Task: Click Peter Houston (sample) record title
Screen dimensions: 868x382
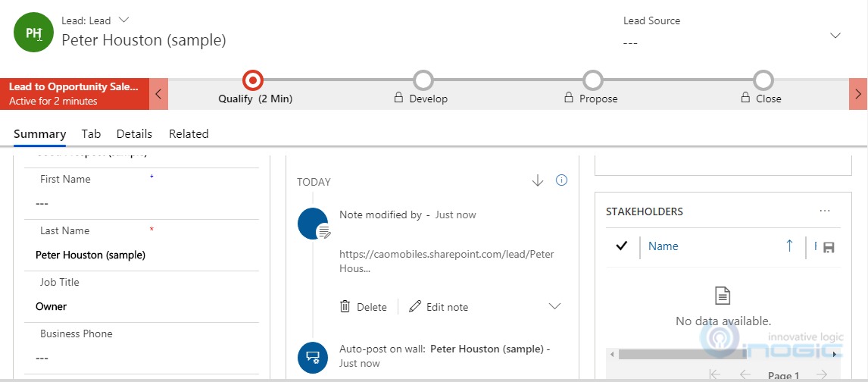Action: click(144, 40)
